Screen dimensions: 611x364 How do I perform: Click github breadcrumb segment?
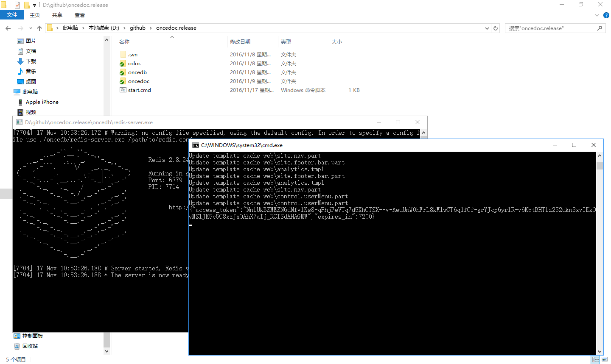pos(137,28)
